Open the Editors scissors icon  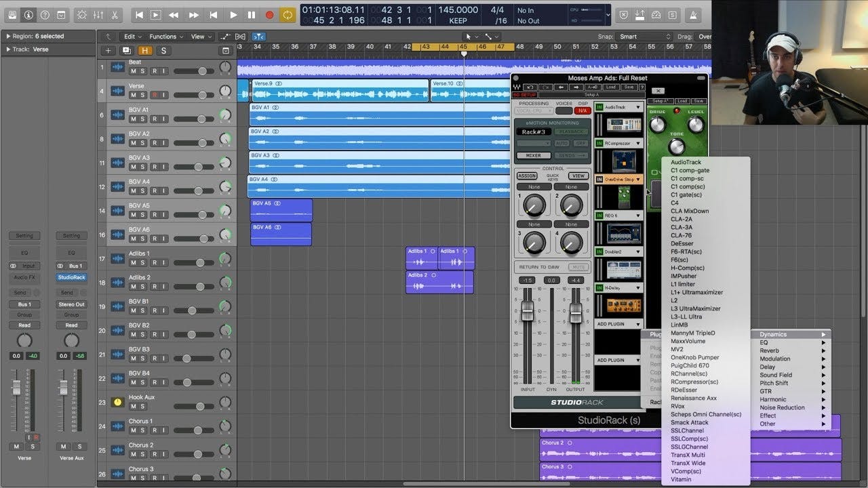(x=115, y=14)
